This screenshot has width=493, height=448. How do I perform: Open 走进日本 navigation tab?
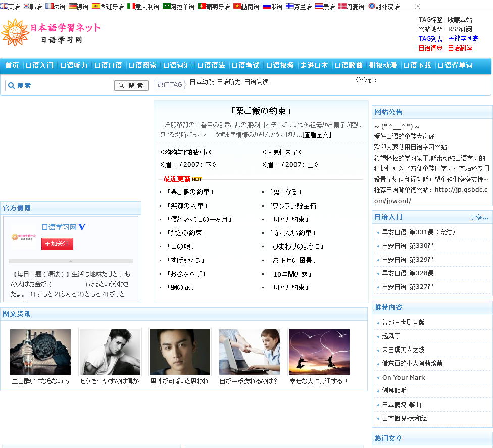click(x=314, y=65)
